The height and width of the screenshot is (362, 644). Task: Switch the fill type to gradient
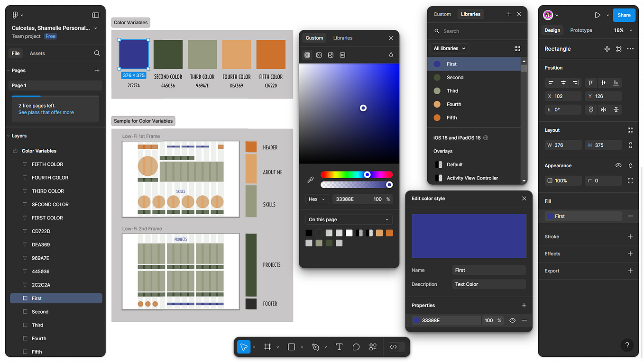(319, 55)
